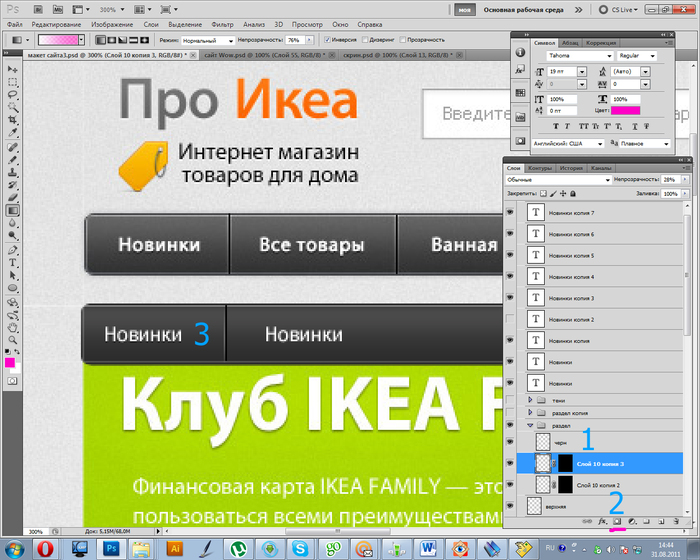Apply Faux Bold in Character panel

pos(555,126)
